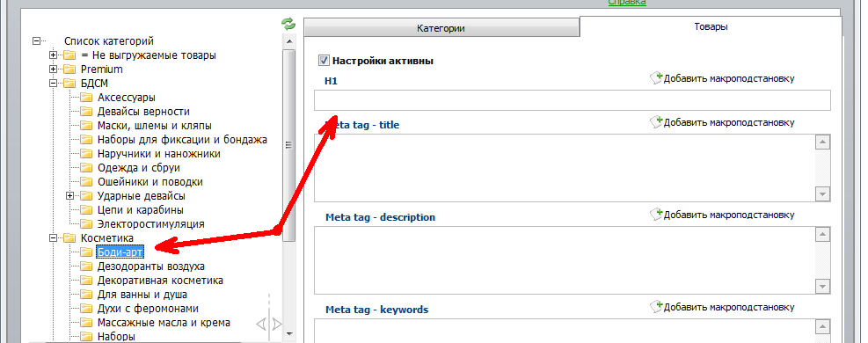Click the right panel-collapse arrow on splitter

[277, 324]
